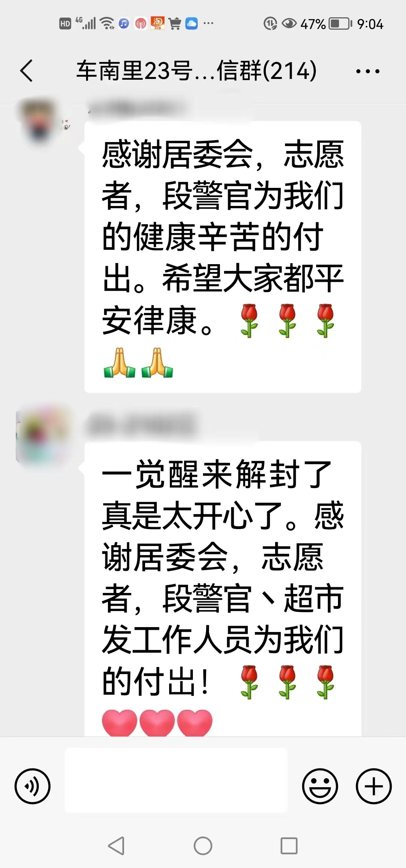Open the three-dot chat options menu
This screenshot has width=406, height=868.
tap(368, 71)
